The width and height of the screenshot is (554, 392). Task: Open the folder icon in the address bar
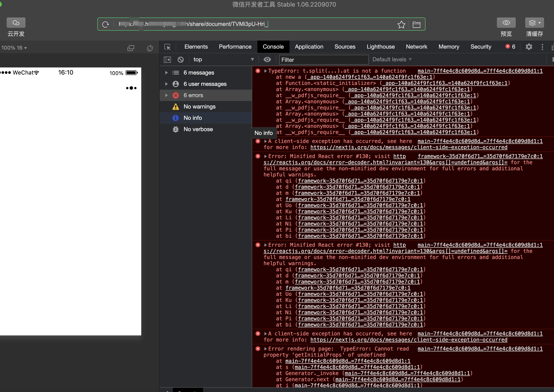point(416,25)
